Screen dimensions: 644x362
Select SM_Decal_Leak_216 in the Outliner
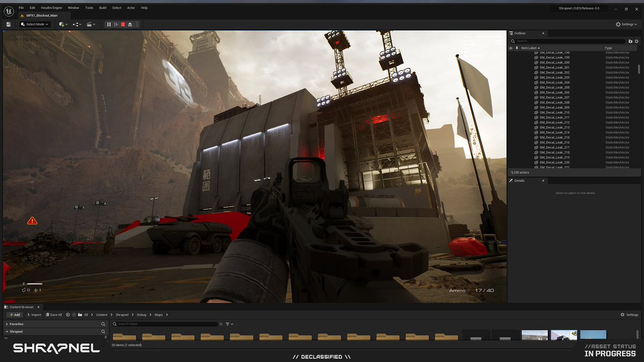coord(554,142)
